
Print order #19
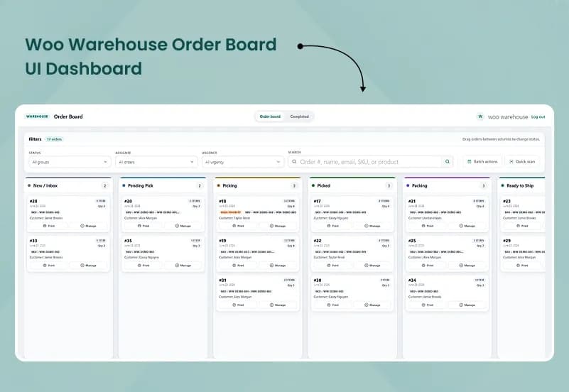click(x=238, y=266)
